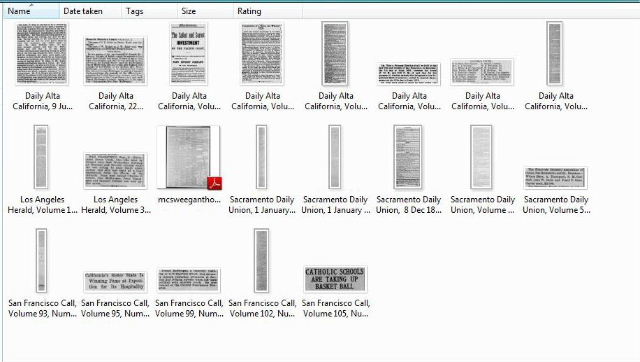
Task: Select San Francisco Call, Volume 93 thumbnail
Action: [41, 260]
